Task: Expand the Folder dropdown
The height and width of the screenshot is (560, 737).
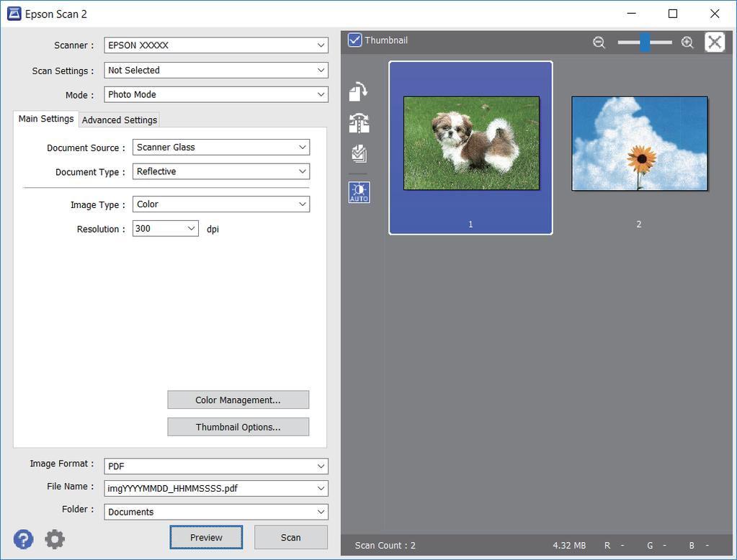Action: click(215, 512)
